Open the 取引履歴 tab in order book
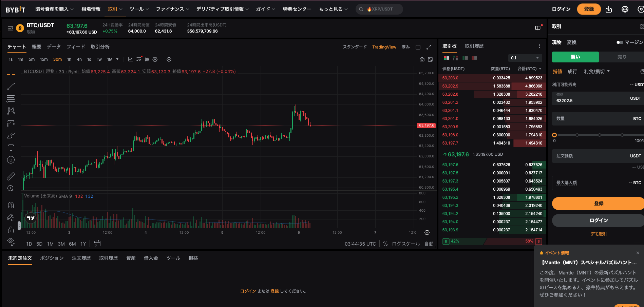 coord(474,46)
